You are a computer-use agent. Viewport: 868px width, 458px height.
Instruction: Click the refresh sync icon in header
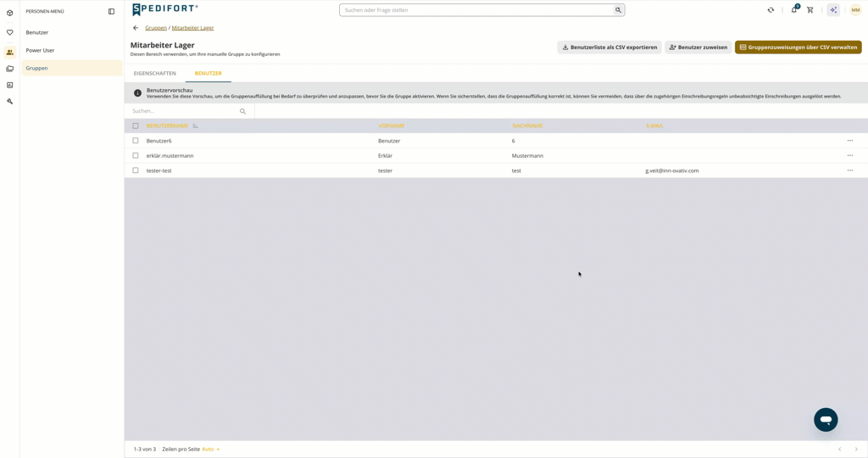tap(771, 10)
